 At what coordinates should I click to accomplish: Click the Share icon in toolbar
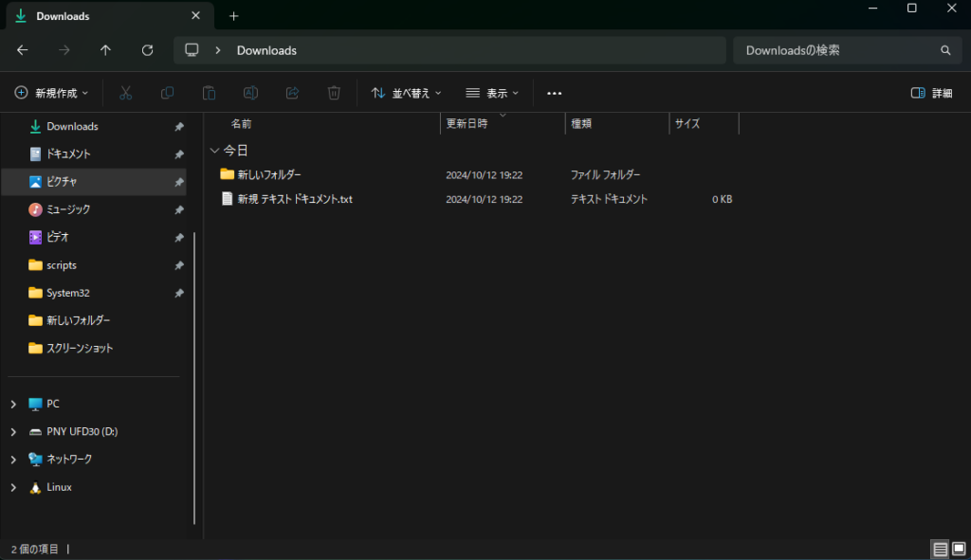tap(292, 93)
